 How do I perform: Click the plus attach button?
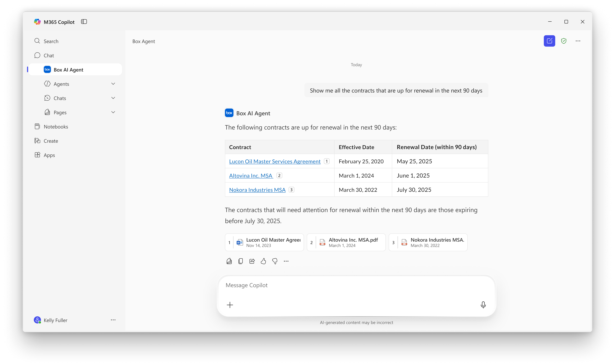[x=230, y=305]
